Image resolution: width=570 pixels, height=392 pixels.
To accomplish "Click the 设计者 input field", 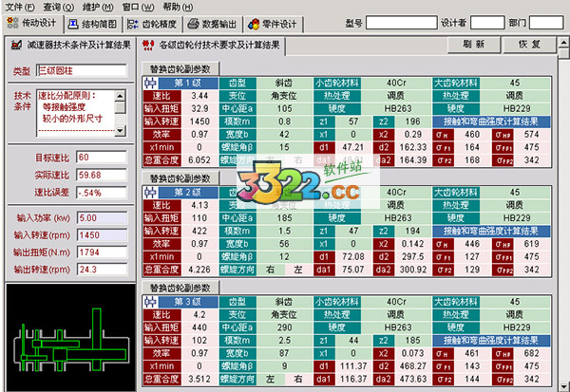I will pyautogui.click(x=487, y=23).
